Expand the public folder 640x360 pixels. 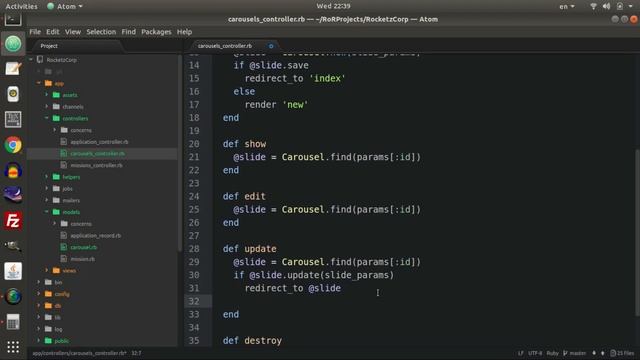point(39,340)
